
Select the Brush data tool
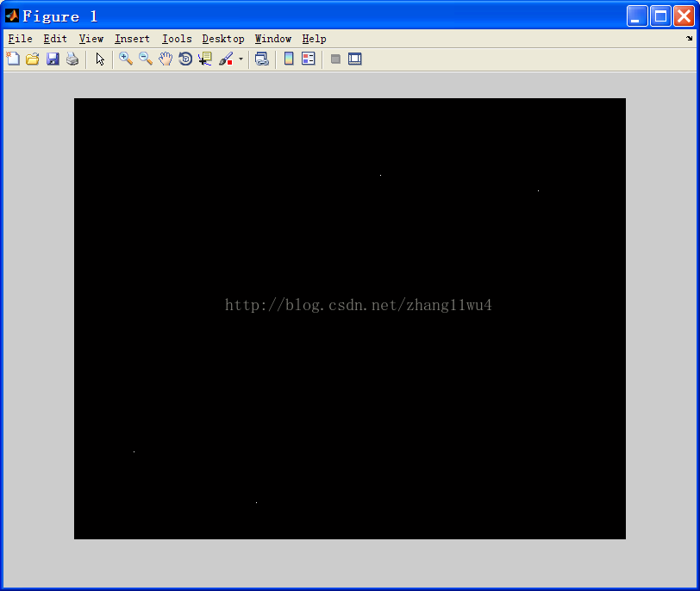click(226, 59)
